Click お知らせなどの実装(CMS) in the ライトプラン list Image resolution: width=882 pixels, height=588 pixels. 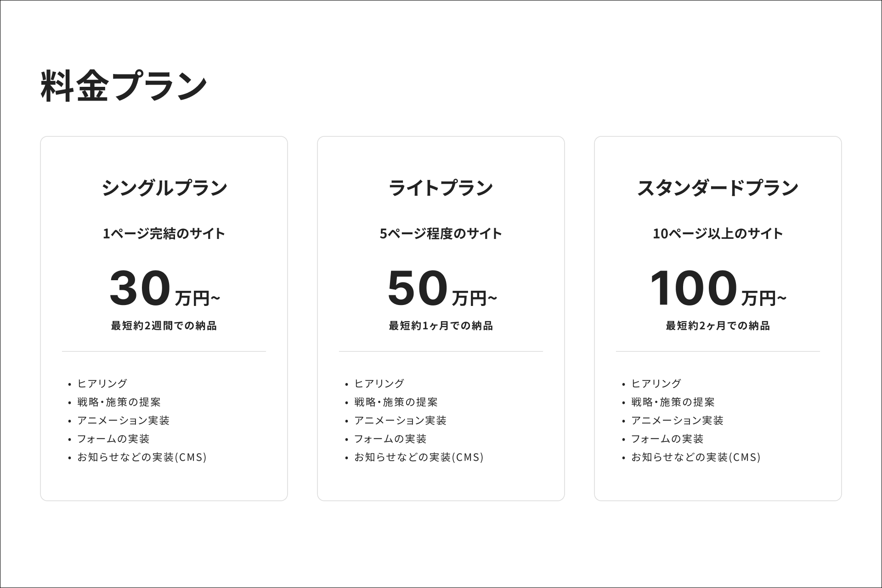[418, 458]
